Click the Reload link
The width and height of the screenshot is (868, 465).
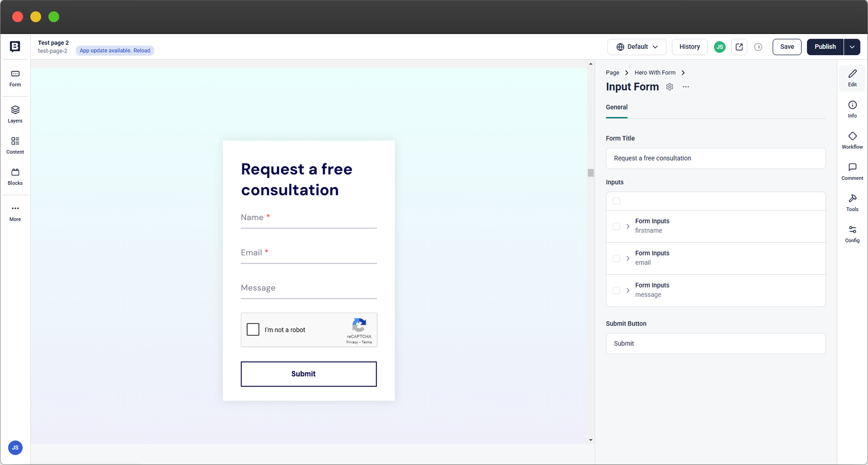[142, 50]
